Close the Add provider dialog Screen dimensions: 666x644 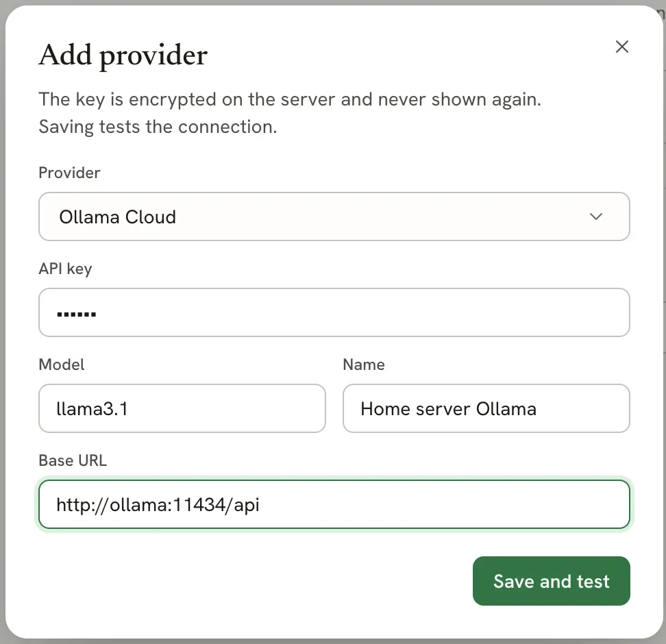point(622,47)
